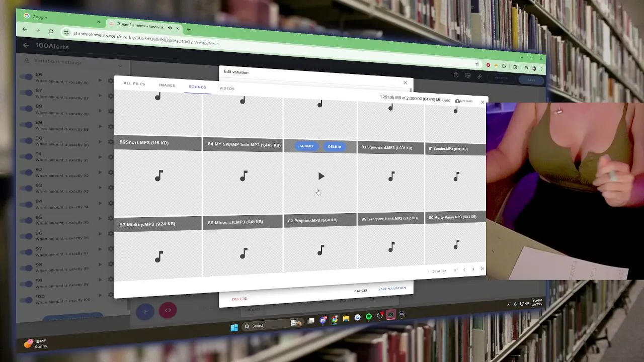Screen dimensions: 644x362
Task: Select the 89Short.MP3 sound thumbnail
Action: point(158,175)
